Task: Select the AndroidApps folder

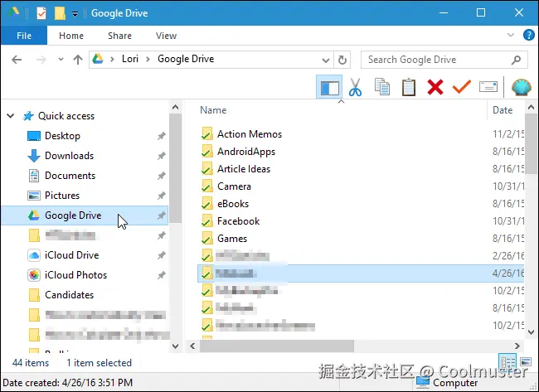Action: 246,152
